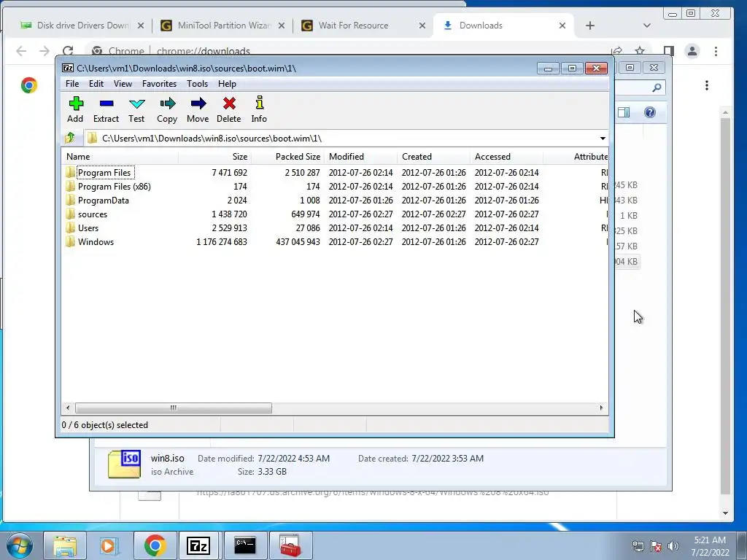Click '0 / 6 object(s) selected' status text

(x=105, y=425)
